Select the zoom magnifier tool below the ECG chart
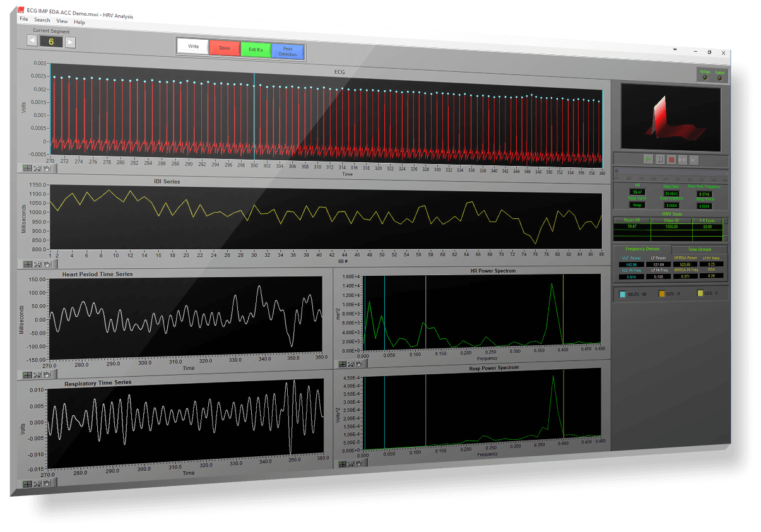Viewport: 761px width, 532px height. click(37, 168)
